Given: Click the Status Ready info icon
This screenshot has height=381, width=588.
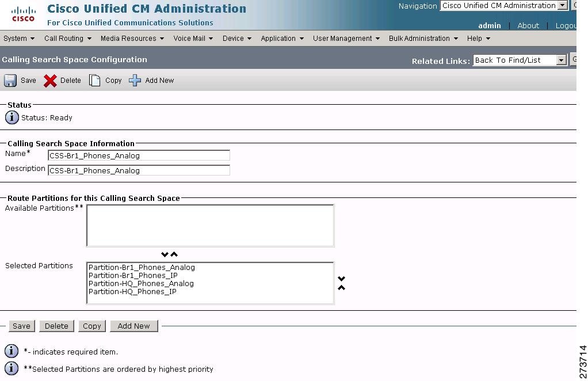Looking at the screenshot, I should [x=12, y=117].
